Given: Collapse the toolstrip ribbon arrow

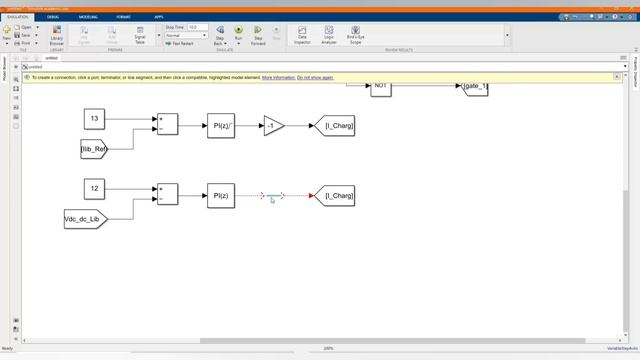Looking at the screenshot, I should pos(636,50).
